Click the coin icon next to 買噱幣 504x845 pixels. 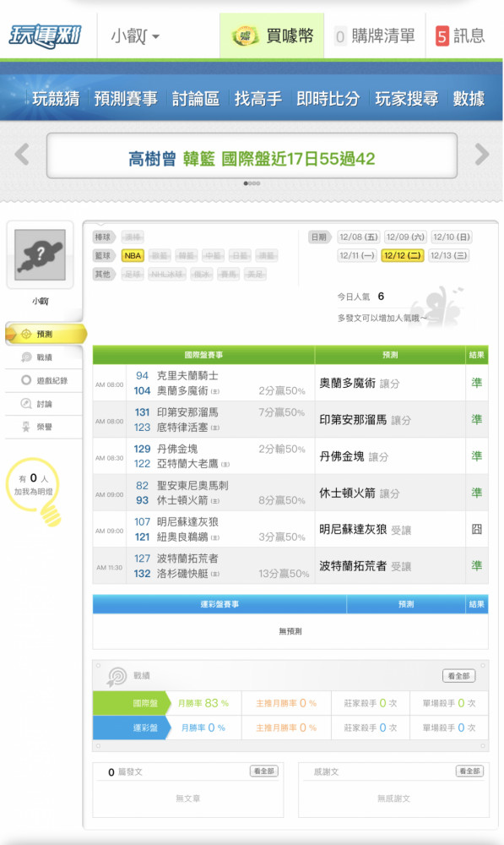(x=245, y=36)
